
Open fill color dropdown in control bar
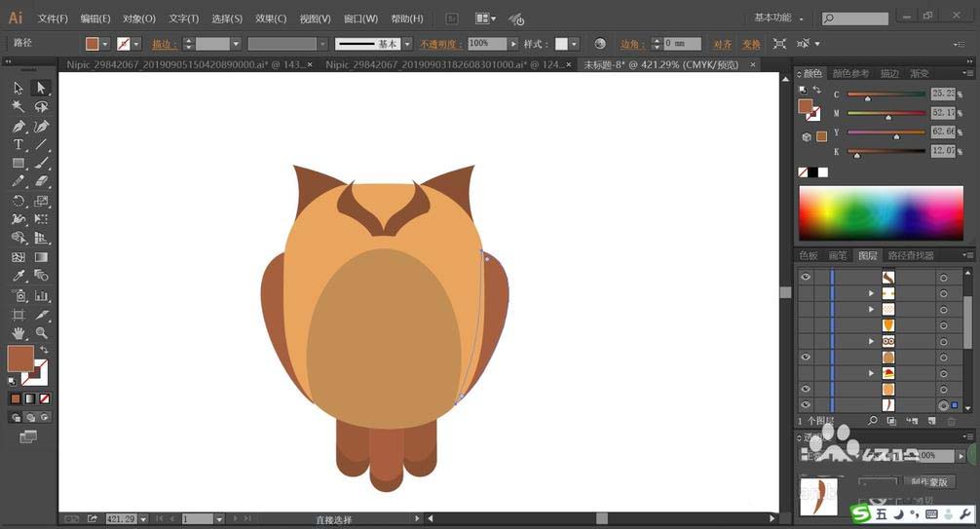(105, 44)
